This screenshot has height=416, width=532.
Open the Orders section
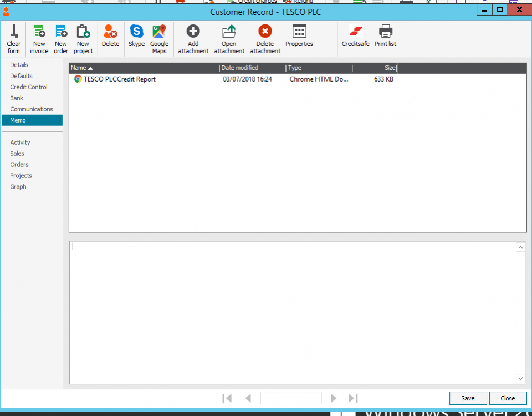pos(19,165)
